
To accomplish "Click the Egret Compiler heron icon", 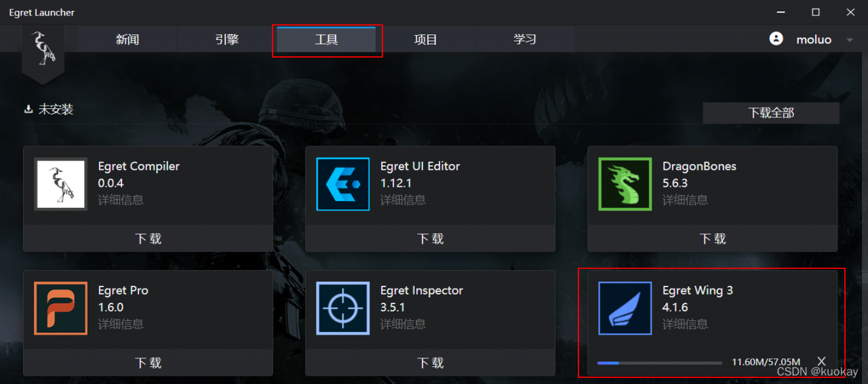I will (x=60, y=184).
